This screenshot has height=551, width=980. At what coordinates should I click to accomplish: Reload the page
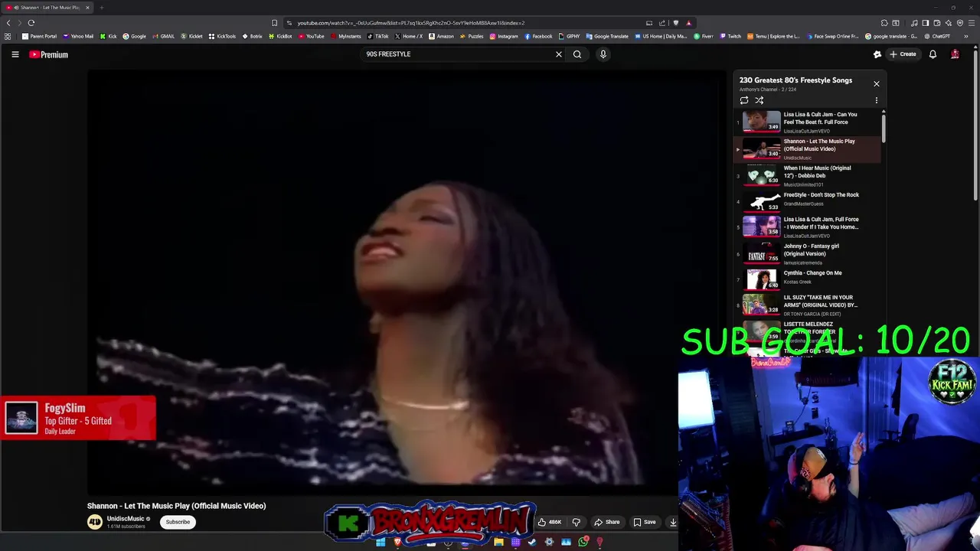(31, 23)
